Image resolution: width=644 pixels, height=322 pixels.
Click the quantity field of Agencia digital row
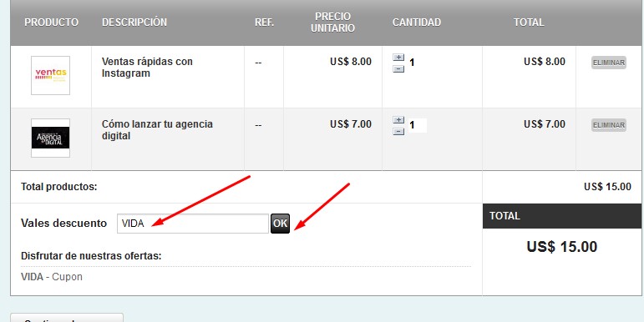[x=417, y=125]
